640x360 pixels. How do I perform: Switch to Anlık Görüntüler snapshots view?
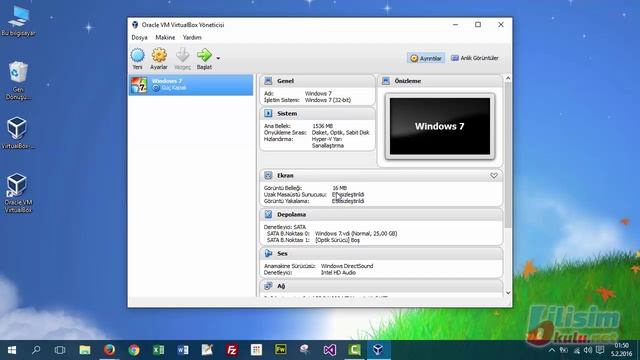[x=475, y=58]
